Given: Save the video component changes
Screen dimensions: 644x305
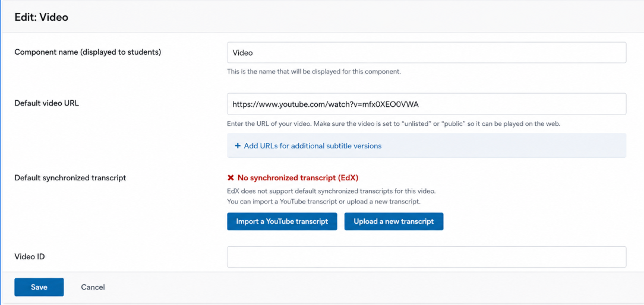Looking at the screenshot, I should 39,287.
